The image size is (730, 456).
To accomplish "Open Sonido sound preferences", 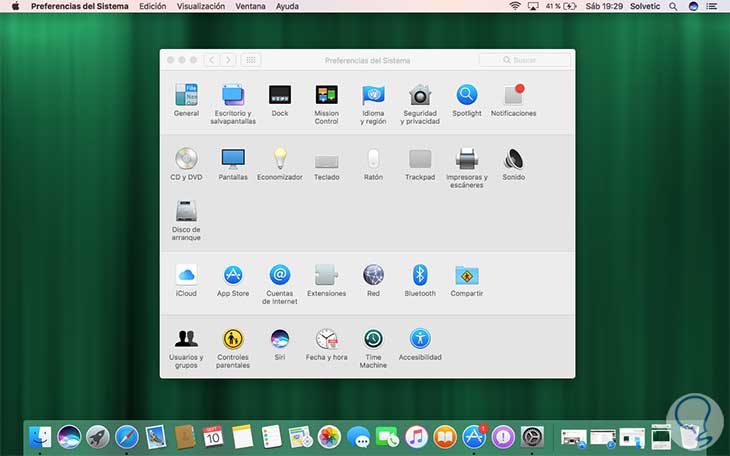I will pyautogui.click(x=514, y=159).
